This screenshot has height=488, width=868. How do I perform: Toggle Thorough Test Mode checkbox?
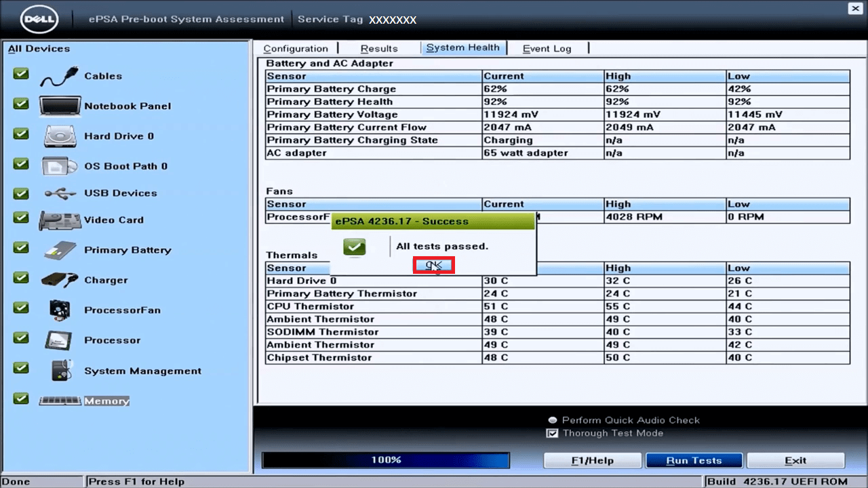pyautogui.click(x=553, y=434)
